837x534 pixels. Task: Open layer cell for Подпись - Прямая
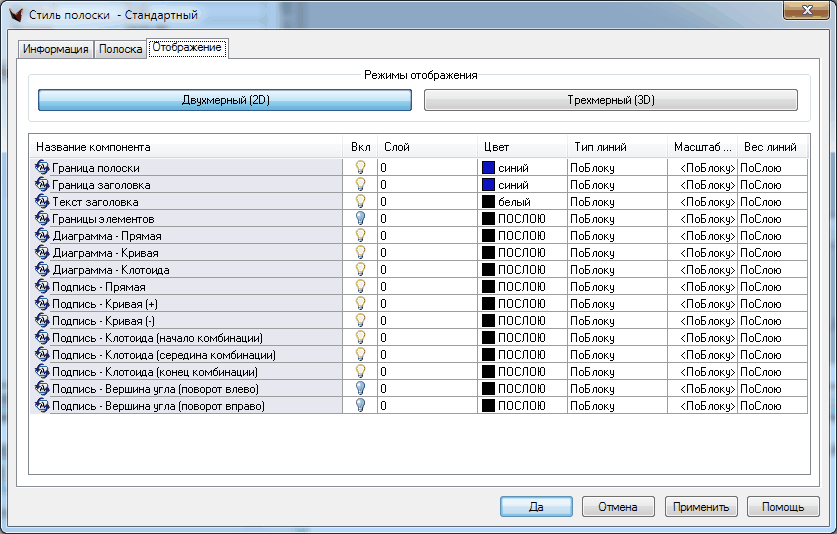(427, 287)
